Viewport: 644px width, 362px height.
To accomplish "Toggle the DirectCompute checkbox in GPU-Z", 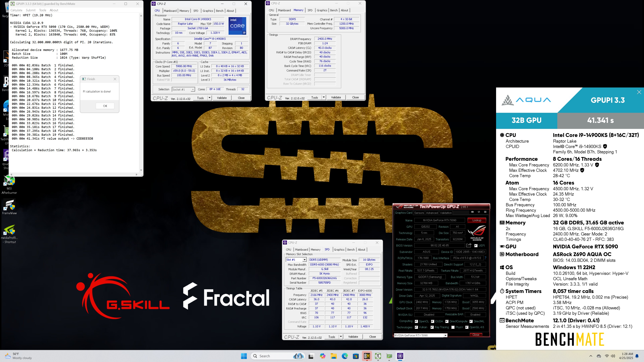I will coord(447,321).
